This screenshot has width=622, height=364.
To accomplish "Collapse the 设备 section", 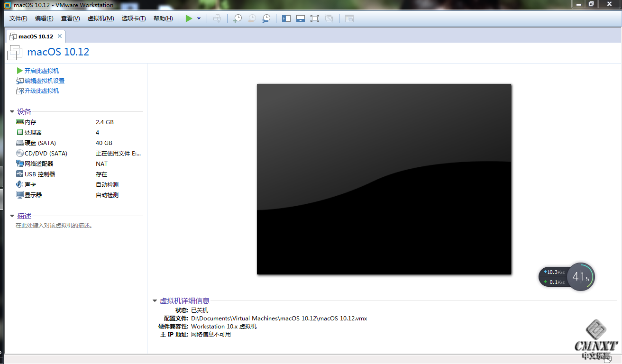I will click(12, 112).
